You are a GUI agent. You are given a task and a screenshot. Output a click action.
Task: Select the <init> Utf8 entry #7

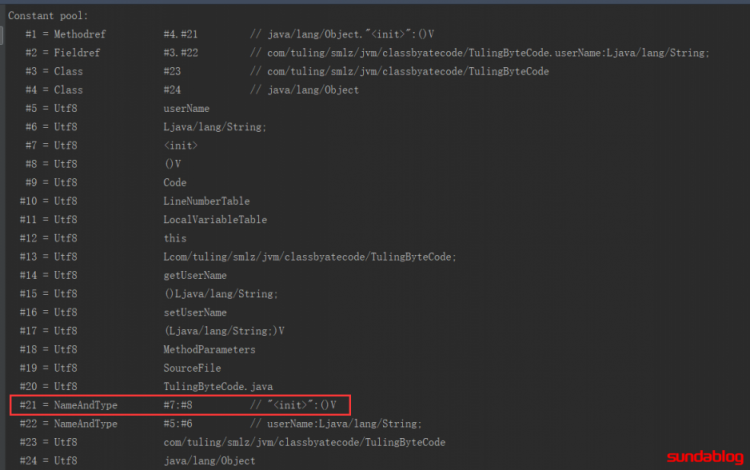click(111, 145)
